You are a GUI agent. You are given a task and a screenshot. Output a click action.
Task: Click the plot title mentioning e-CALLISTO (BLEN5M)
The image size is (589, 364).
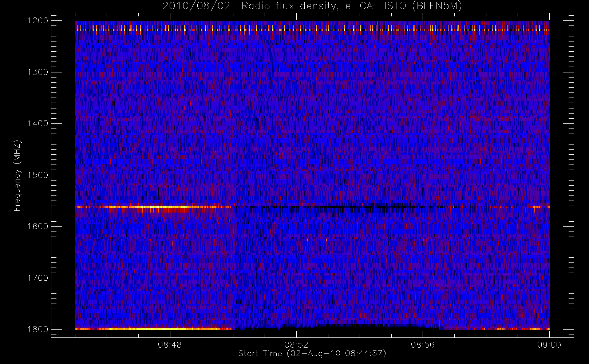coord(312,6)
